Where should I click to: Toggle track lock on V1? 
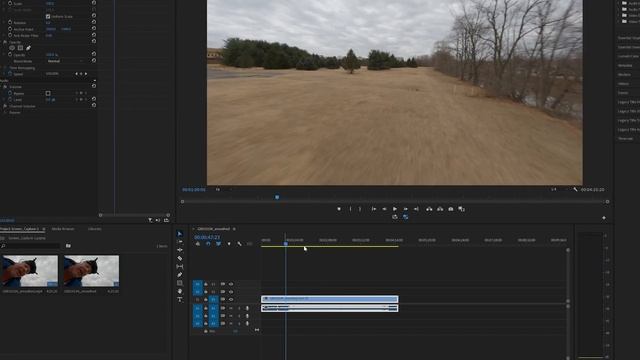pyautogui.click(x=206, y=300)
